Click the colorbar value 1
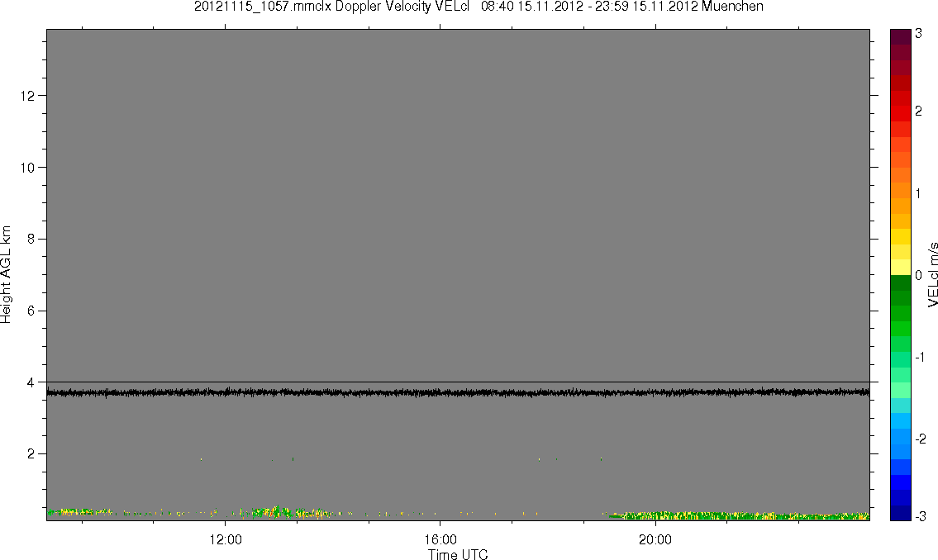 (x=918, y=193)
